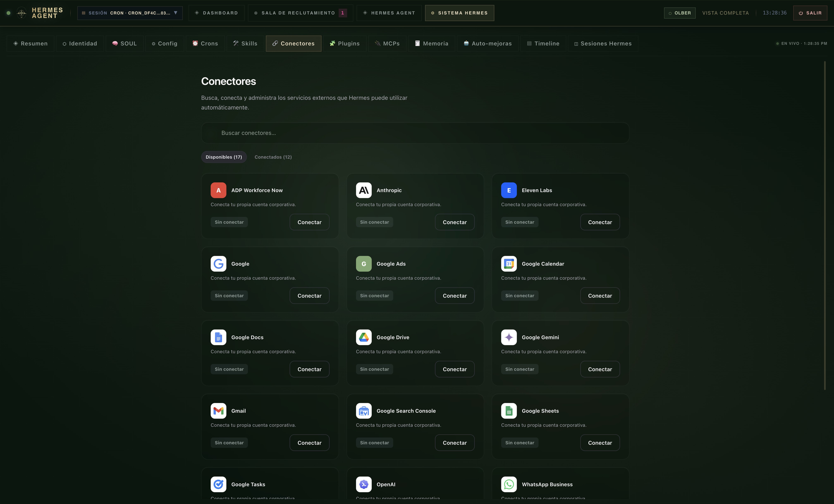Click Conectar for ADP Workforce Now
This screenshot has width=834, height=504.
click(309, 222)
